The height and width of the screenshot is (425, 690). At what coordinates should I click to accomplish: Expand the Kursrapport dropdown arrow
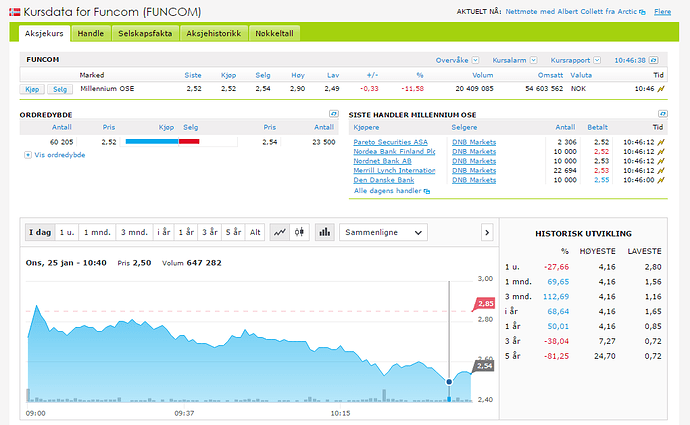click(x=597, y=60)
